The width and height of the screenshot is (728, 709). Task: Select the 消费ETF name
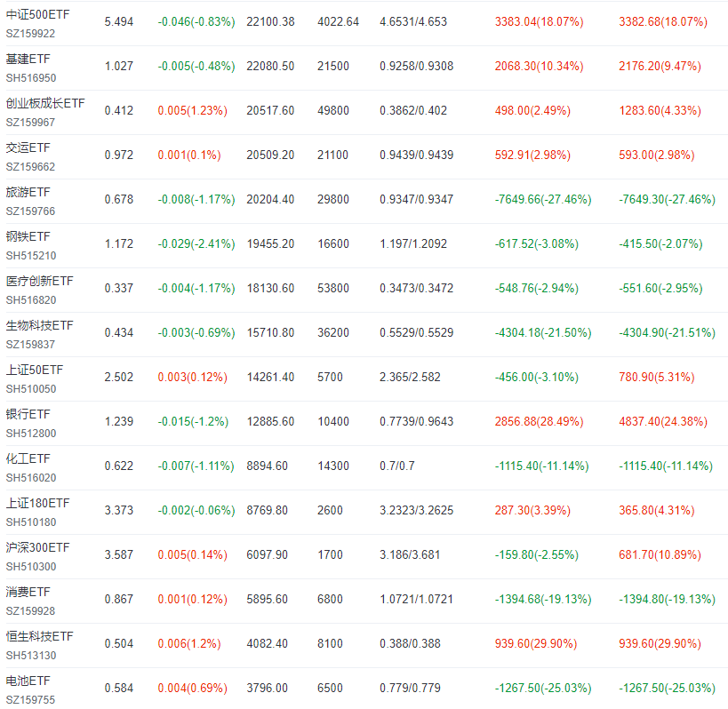[28, 592]
